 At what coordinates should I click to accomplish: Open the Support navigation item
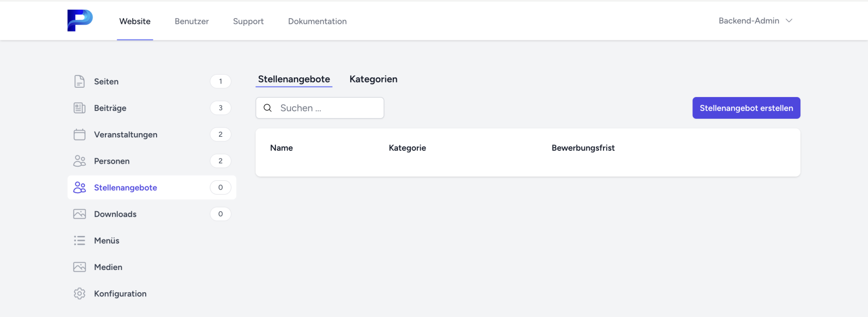pos(248,21)
